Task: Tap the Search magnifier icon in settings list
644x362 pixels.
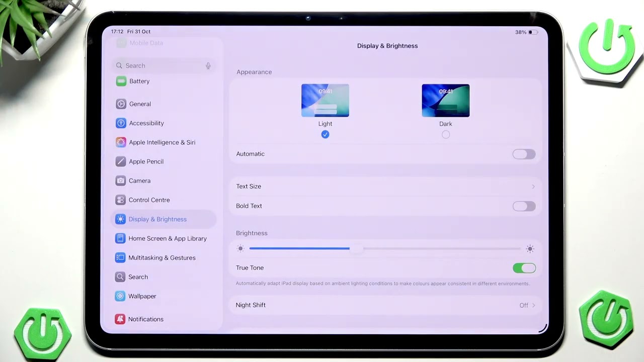Action: 120,277
